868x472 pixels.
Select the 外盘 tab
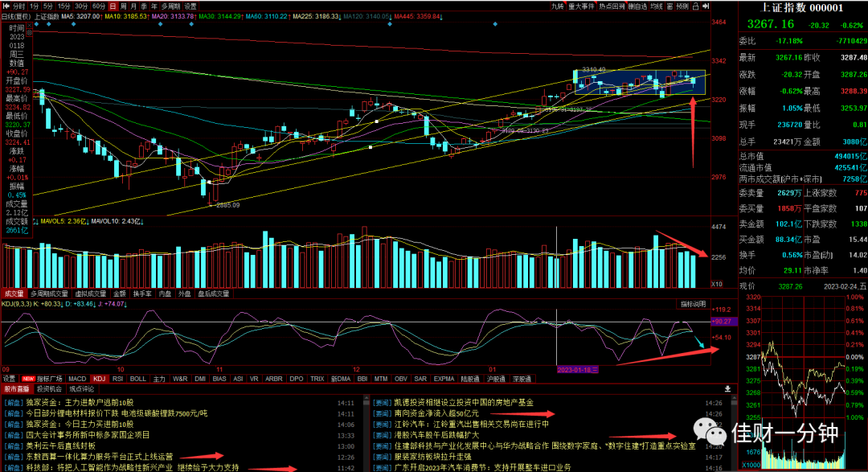184,293
